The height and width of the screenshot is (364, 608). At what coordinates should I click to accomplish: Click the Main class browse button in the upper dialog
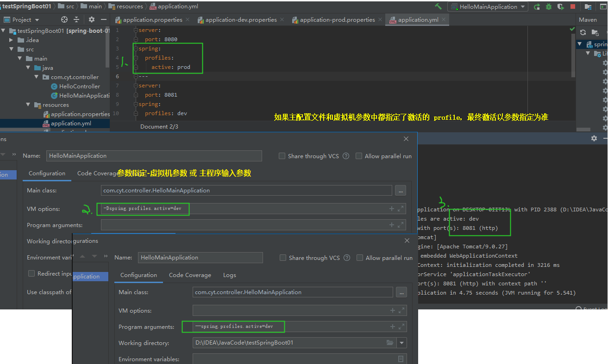pyautogui.click(x=401, y=190)
